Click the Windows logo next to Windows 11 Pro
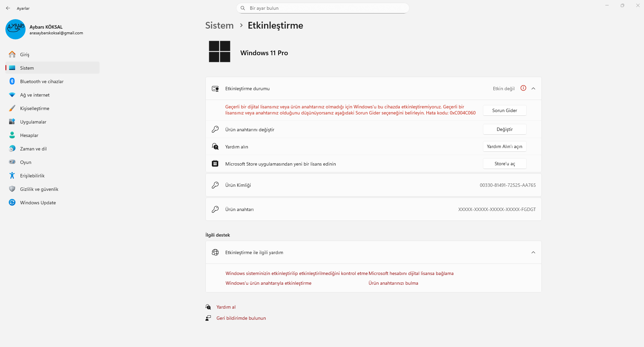 (220, 51)
